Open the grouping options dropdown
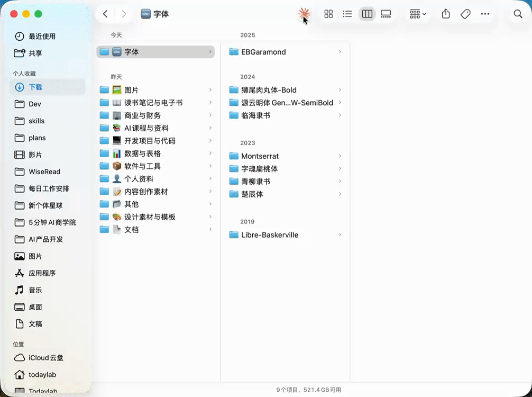The image size is (532, 397). coord(417,14)
